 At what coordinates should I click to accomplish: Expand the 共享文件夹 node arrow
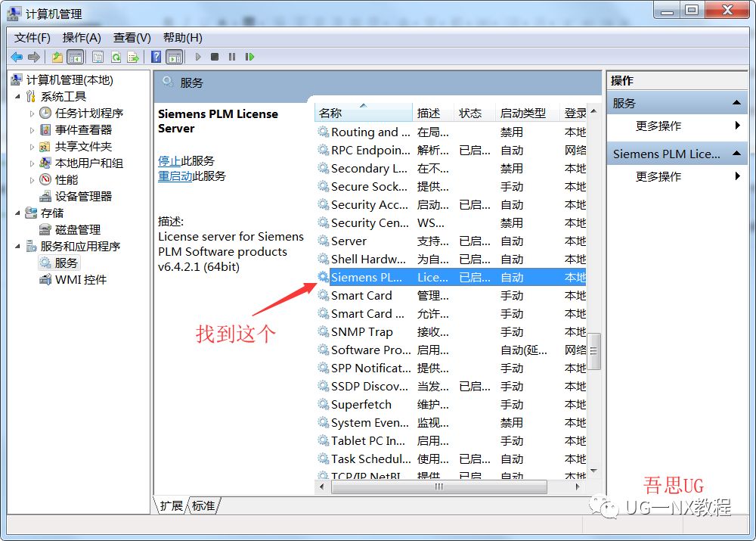point(32,147)
